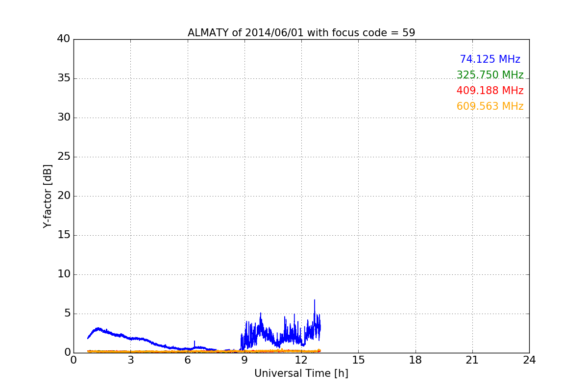This screenshot has height=392, width=588.
Task: Click the y-axis tick label 35
Action: click(64, 78)
